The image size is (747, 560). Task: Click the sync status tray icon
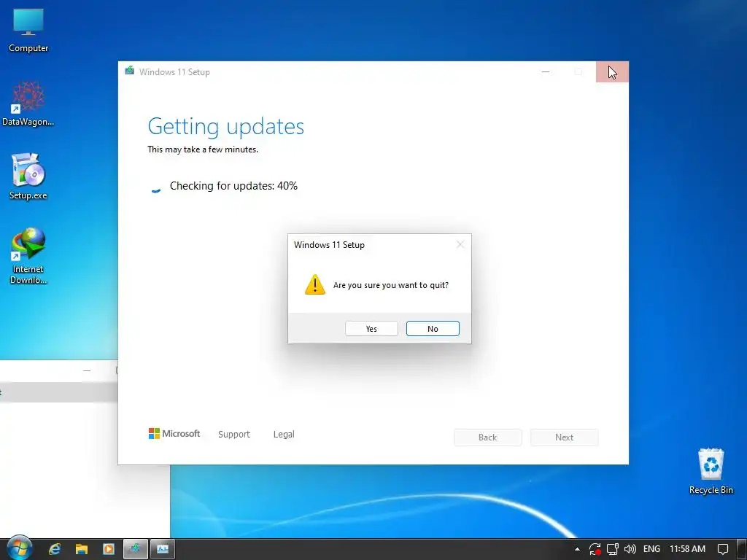(x=595, y=549)
